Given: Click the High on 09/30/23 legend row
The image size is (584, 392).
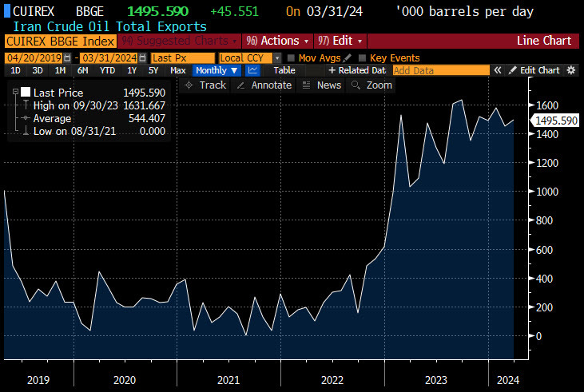Looking at the screenshot, I should click(x=99, y=105).
